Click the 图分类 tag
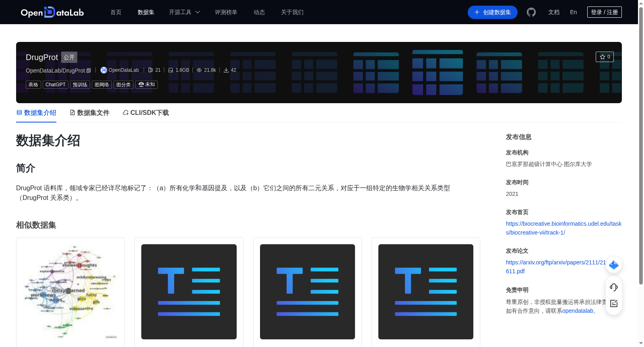This screenshot has height=347, width=644. pos(124,85)
